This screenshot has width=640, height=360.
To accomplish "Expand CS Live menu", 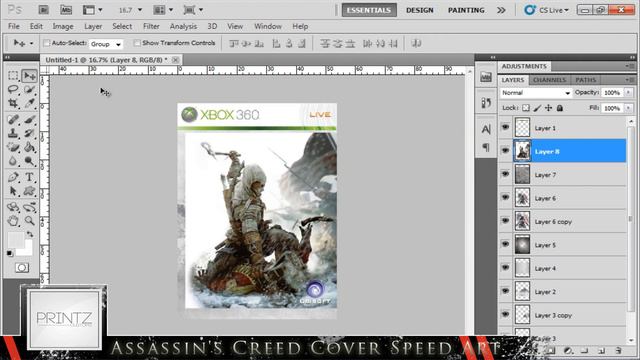I will (547, 10).
